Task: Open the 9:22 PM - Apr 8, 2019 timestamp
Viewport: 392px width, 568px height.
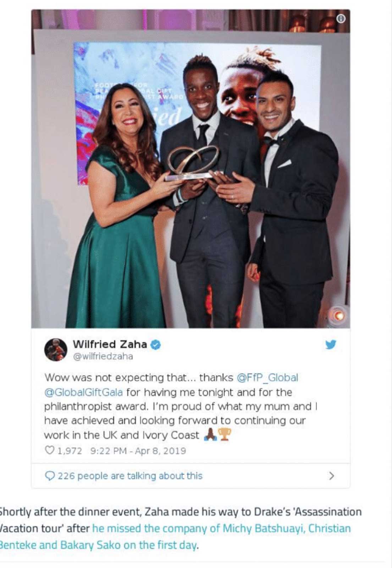Action: click(138, 450)
